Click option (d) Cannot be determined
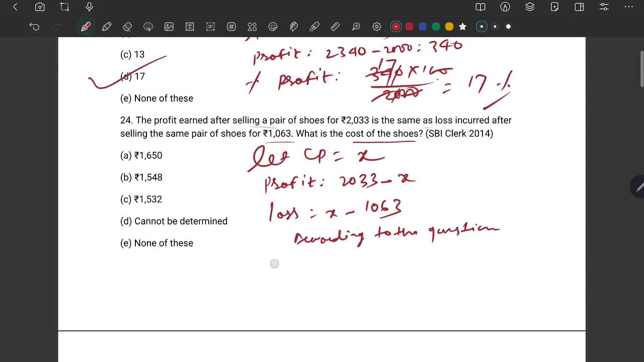 174,221
